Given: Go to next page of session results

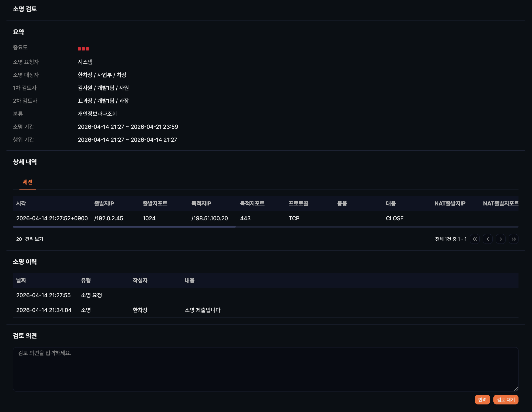Looking at the screenshot, I should pos(500,239).
